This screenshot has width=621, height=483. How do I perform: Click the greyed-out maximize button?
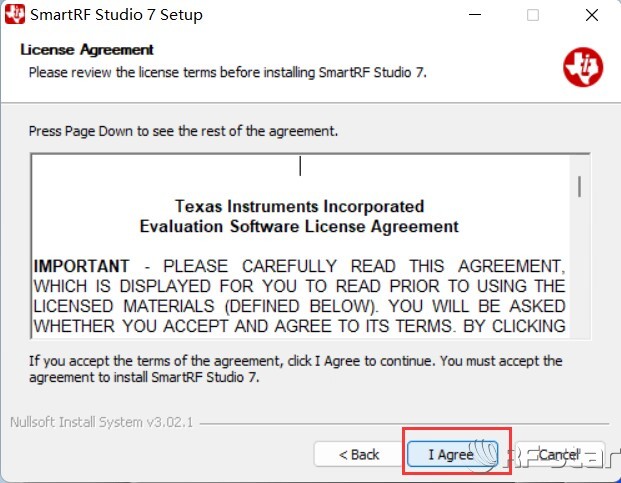point(532,15)
